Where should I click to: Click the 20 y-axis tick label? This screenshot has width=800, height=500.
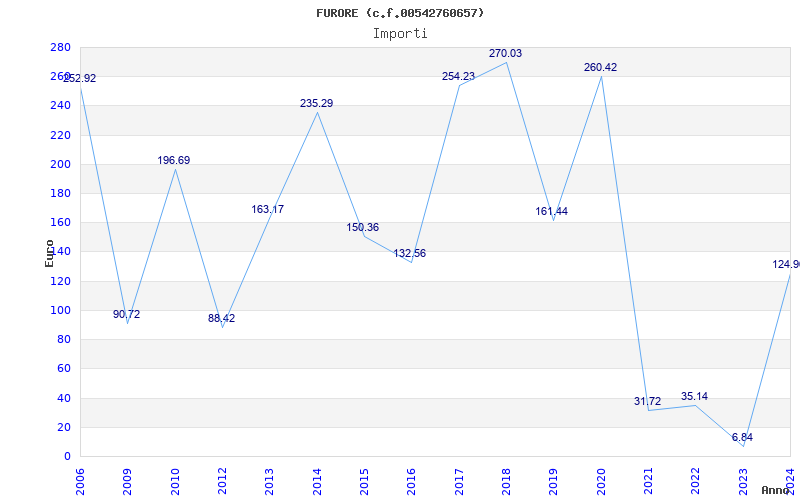point(63,427)
